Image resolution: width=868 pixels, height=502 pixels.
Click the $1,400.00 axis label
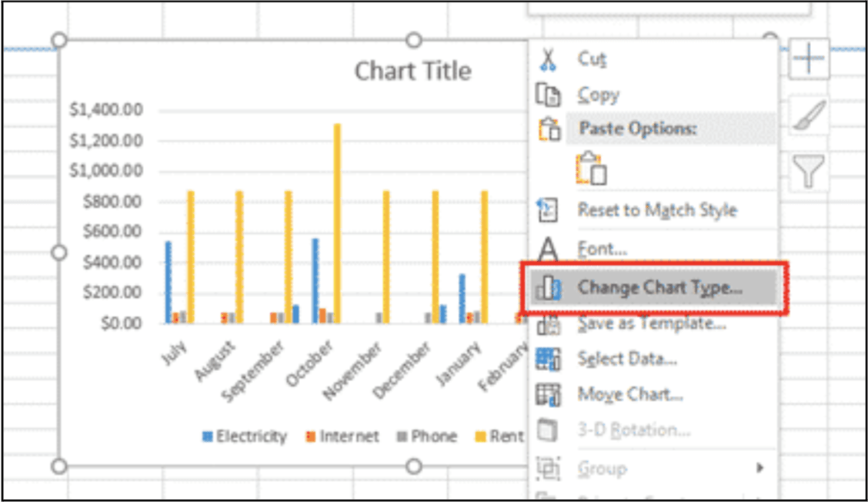[105, 109]
